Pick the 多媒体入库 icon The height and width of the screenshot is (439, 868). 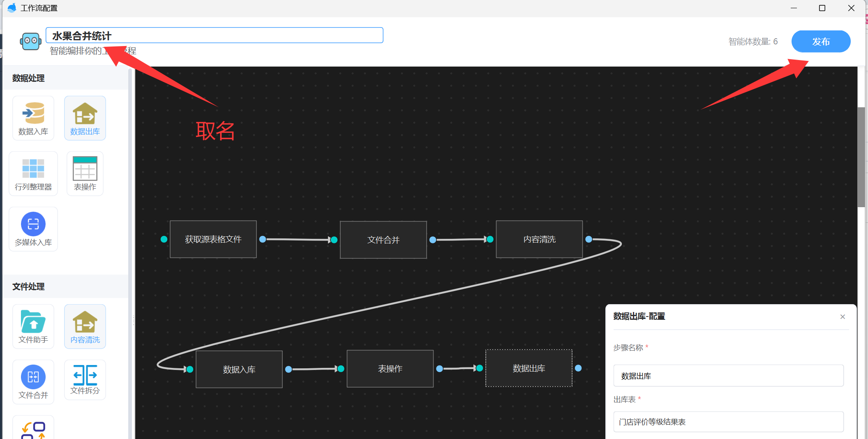[33, 229]
